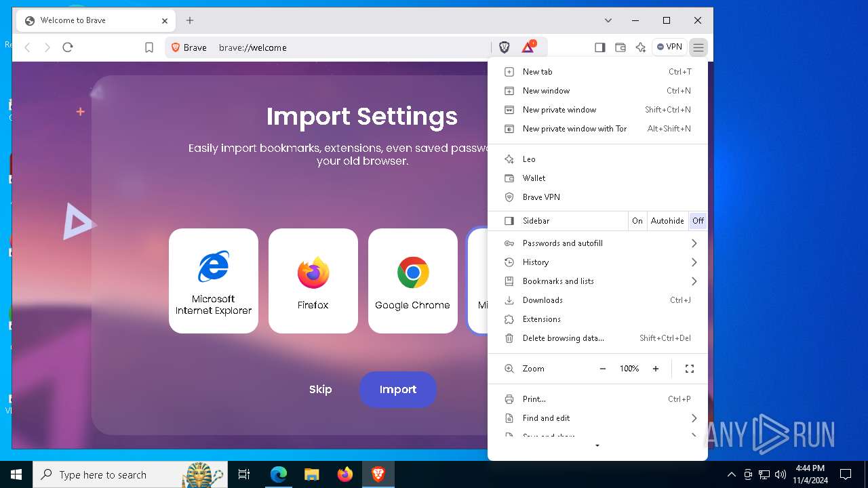
Task: Choose New tab from the menu
Action: 597,72
